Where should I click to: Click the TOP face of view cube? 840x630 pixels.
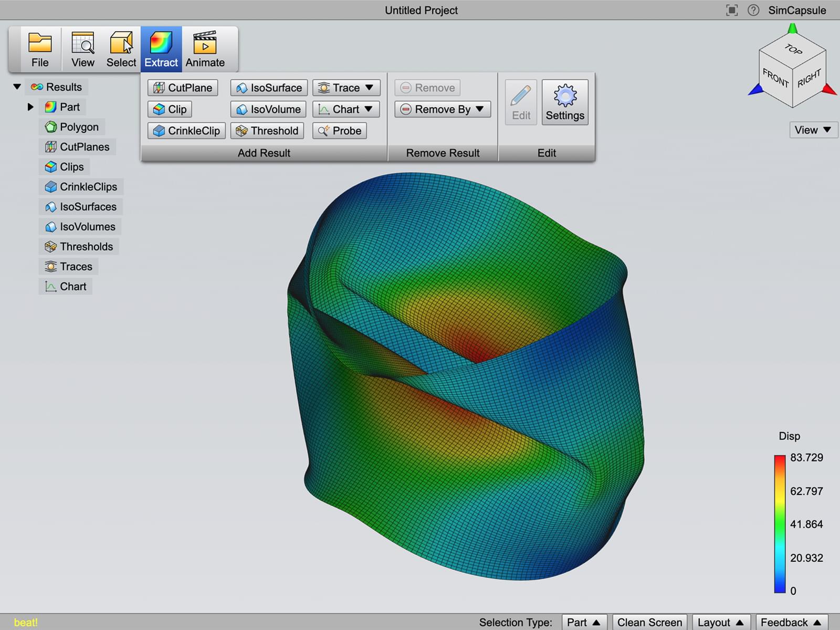click(x=793, y=49)
